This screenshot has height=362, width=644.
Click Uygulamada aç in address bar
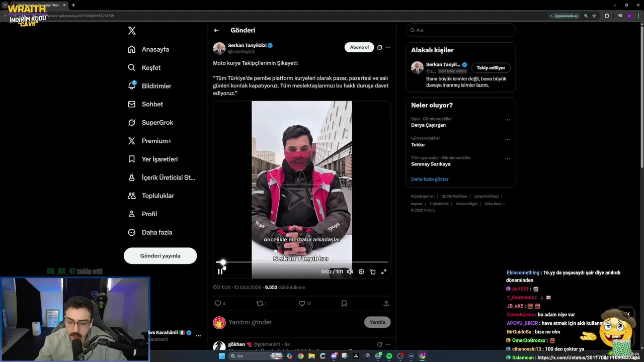point(563,16)
